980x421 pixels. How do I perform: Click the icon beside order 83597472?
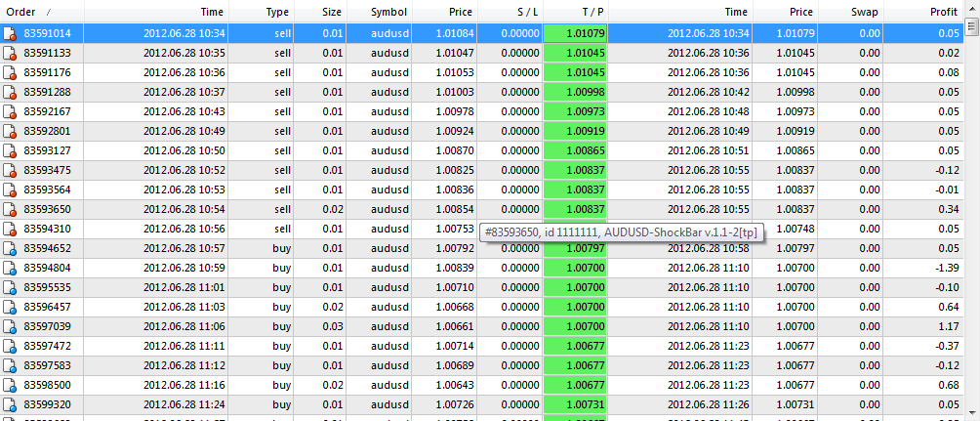10,347
